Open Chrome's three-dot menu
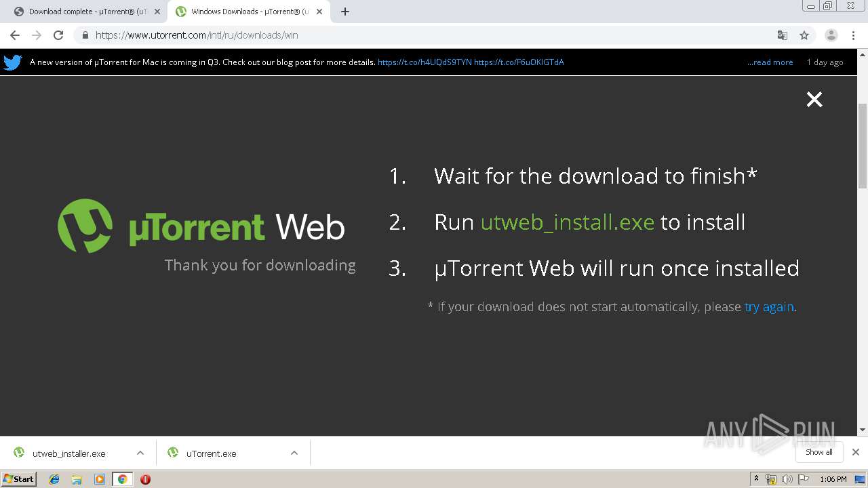 click(x=852, y=35)
